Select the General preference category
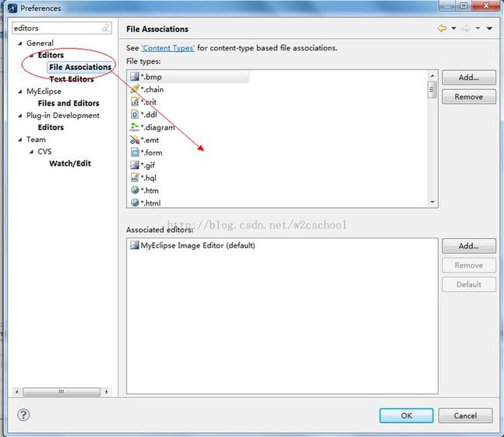 tap(40, 43)
